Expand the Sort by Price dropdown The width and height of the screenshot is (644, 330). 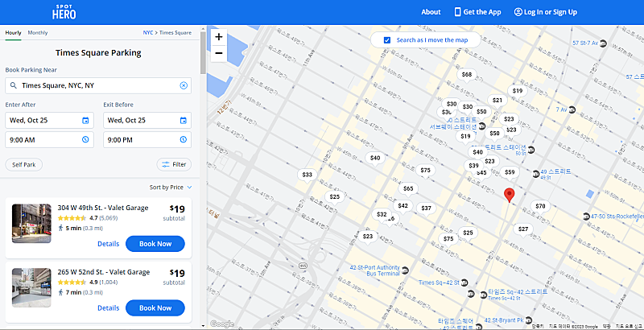tap(171, 188)
